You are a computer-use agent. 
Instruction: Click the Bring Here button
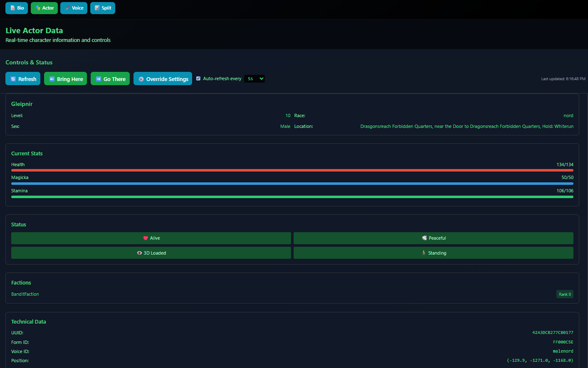tap(65, 79)
